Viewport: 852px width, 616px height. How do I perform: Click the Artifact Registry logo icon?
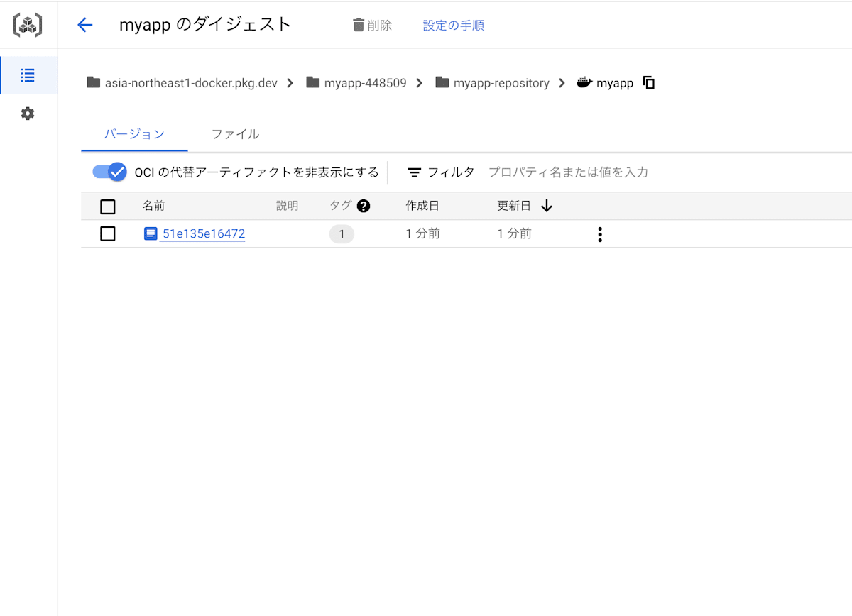point(28,25)
